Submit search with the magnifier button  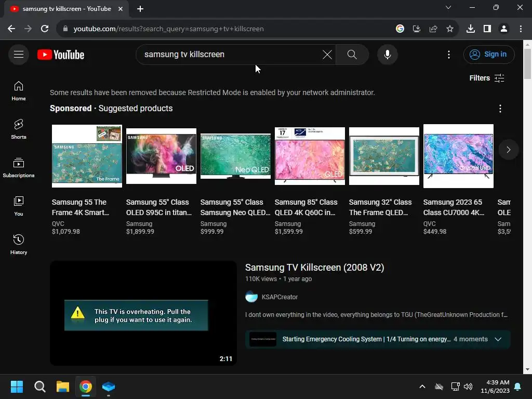pos(352,54)
